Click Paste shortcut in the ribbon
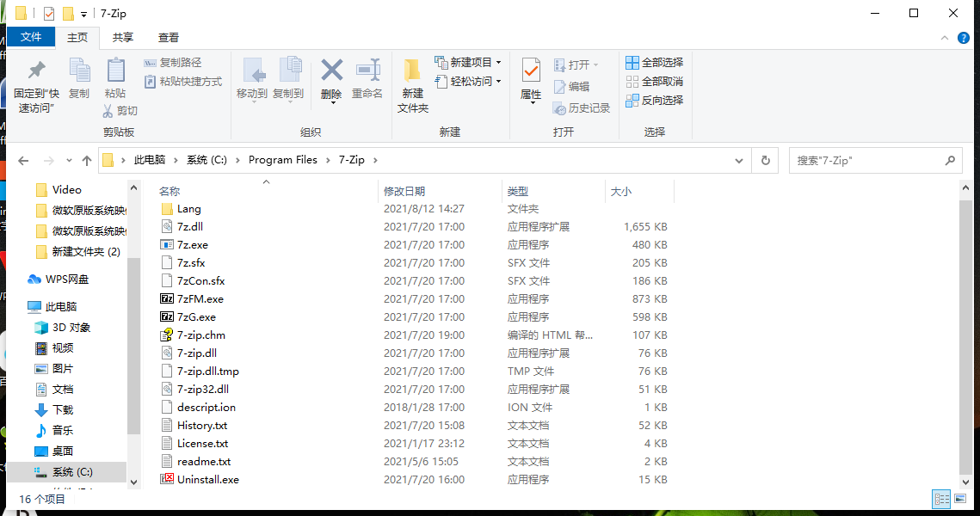 tap(183, 82)
